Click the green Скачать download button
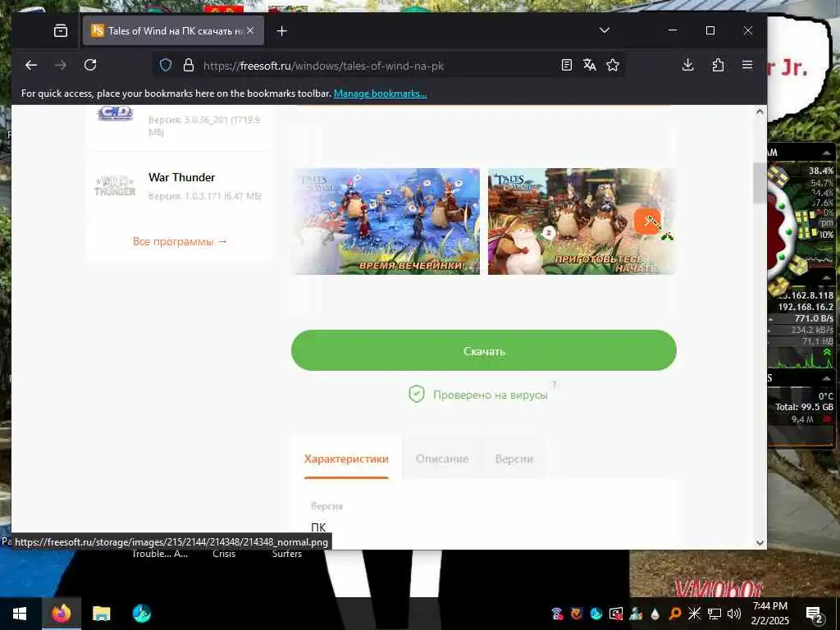 [484, 350]
